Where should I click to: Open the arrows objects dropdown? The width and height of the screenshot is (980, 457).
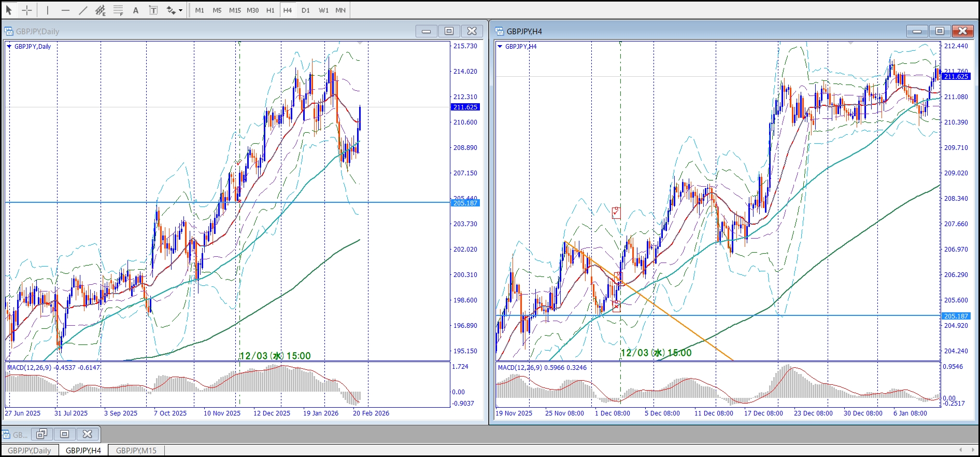click(x=180, y=10)
